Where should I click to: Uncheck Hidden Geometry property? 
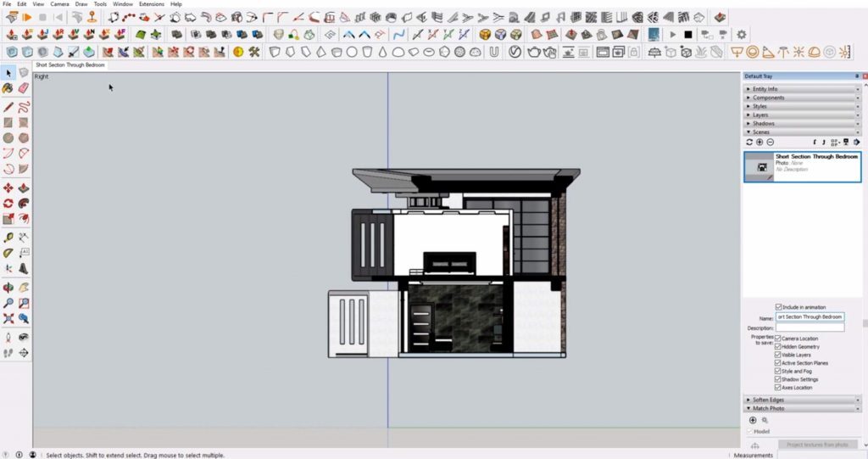[778, 346]
